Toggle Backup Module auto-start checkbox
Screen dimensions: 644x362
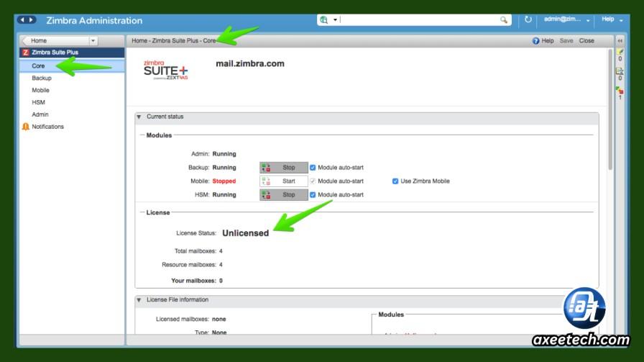[x=313, y=168]
